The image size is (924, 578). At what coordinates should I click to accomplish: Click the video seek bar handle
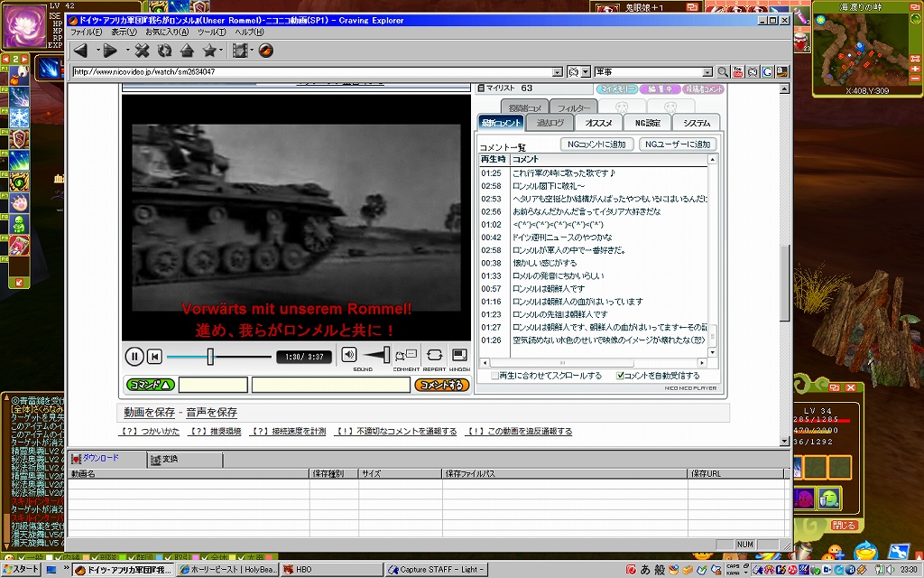210,356
